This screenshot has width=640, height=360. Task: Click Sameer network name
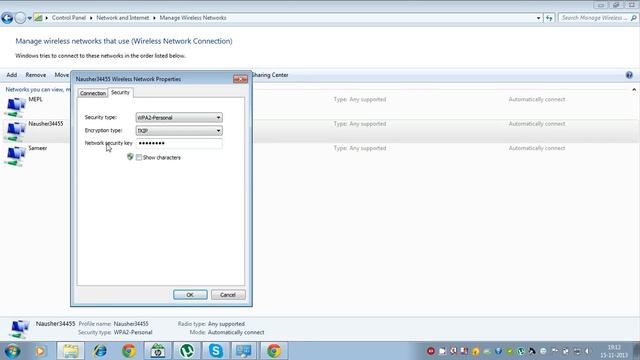pos(38,148)
